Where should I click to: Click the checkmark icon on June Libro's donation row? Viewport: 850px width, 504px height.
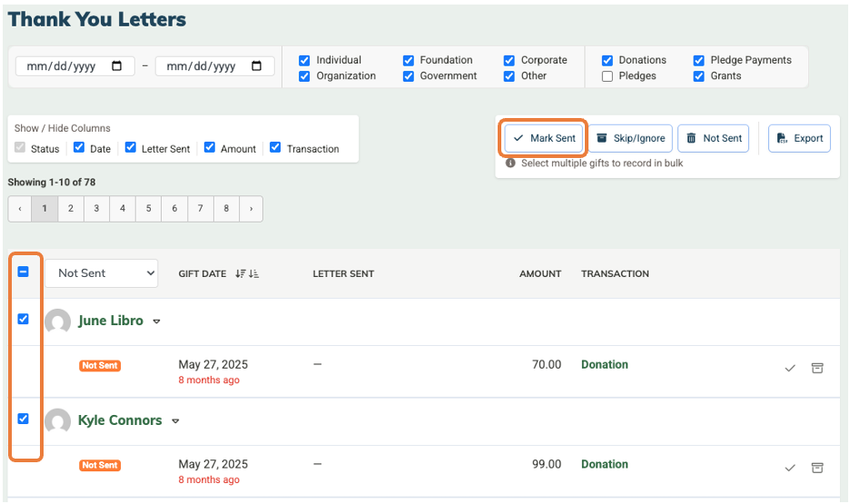(790, 368)
